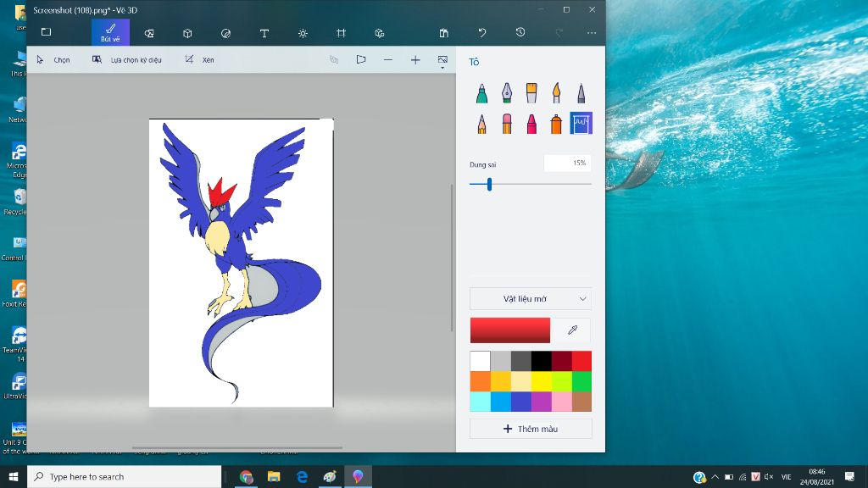
Task: Open the more options ellipsis
Action: coord(592,33)
